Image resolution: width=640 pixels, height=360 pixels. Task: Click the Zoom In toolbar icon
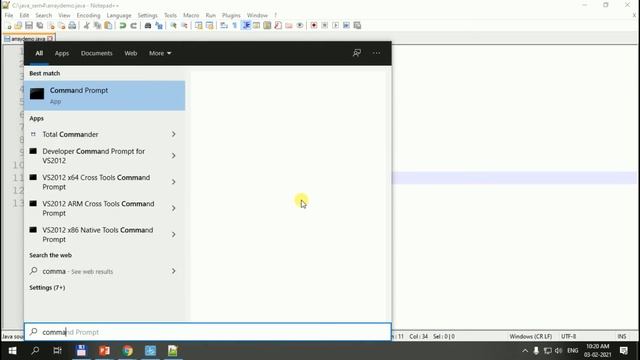click(173, 26)
